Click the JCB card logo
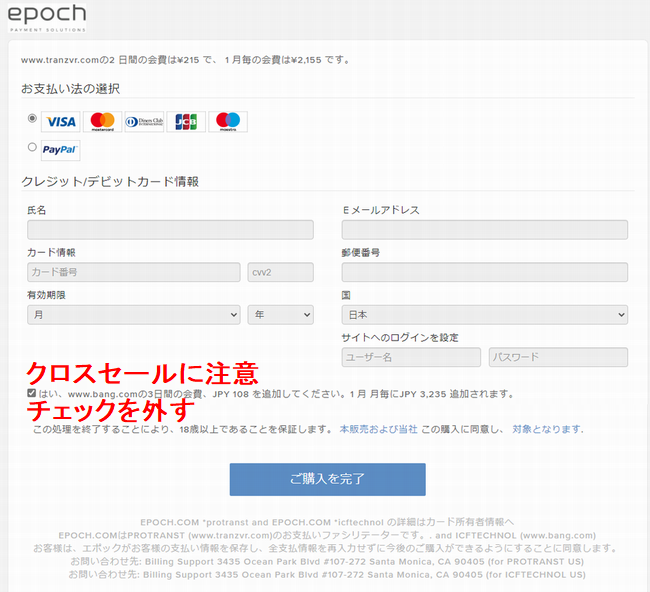The width and height of the screenshot is (650, 592). [186, 122]
